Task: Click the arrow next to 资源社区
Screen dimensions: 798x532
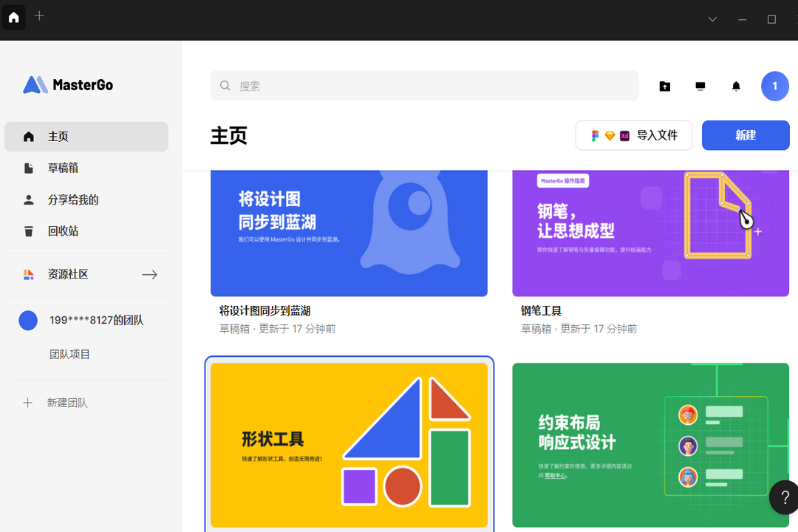Action: coord(149,274)
